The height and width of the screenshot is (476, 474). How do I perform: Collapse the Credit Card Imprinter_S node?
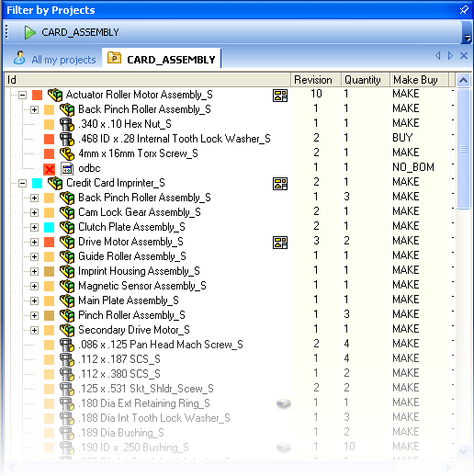point(22,183)
